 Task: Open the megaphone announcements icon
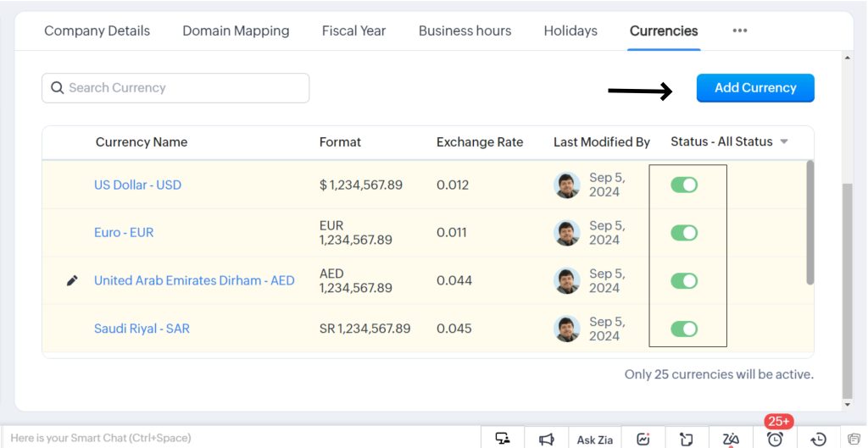[x=547, y=440]
